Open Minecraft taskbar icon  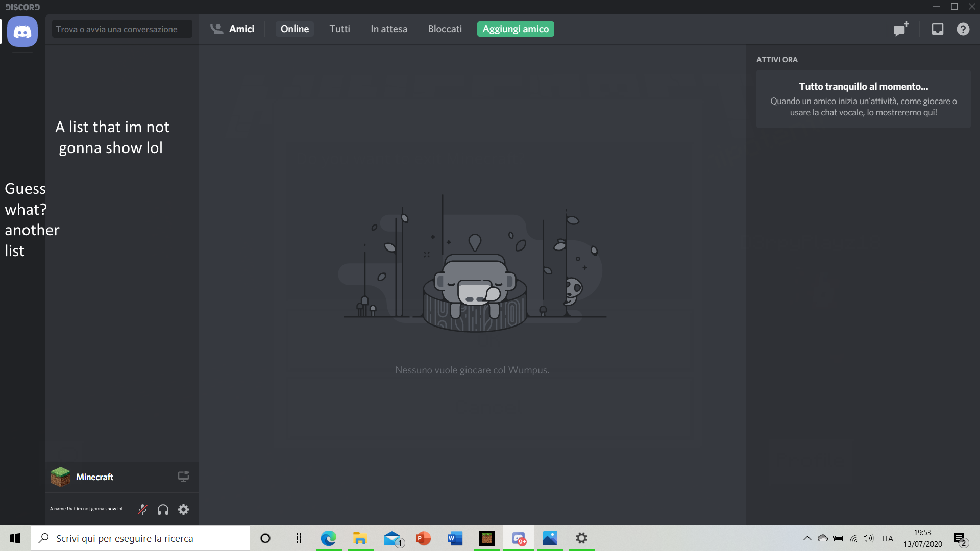click(x=487, y=538)
